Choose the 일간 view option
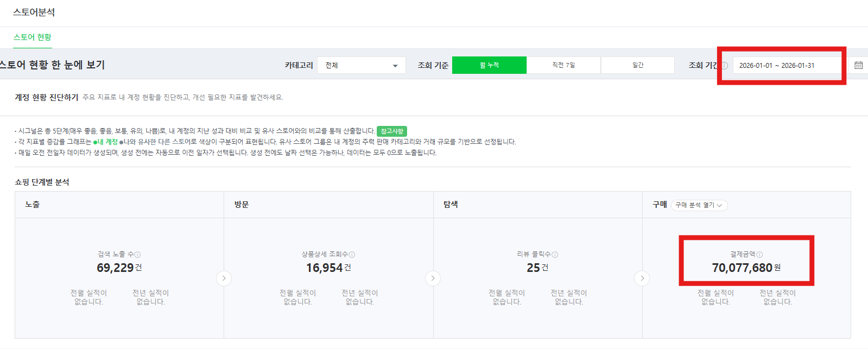Image resolution: width=868 pixels, height=349 pixels. 638,65
